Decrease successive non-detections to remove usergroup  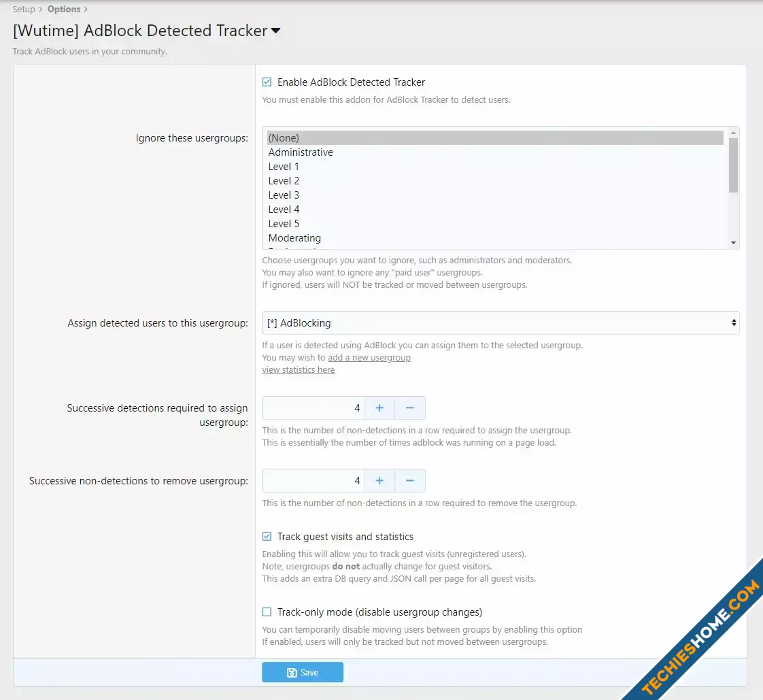(410, 480)
